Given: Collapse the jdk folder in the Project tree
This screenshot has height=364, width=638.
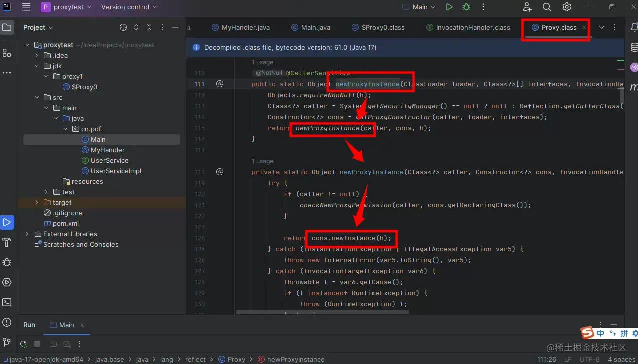Looking at the screenshot, I should (x=36, y=66).
